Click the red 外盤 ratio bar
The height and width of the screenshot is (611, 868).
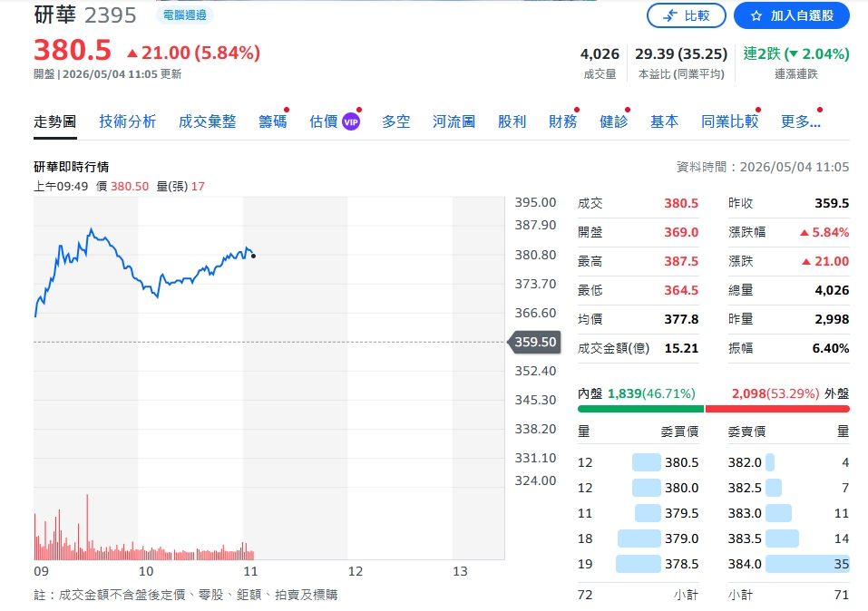click(777, 409)
